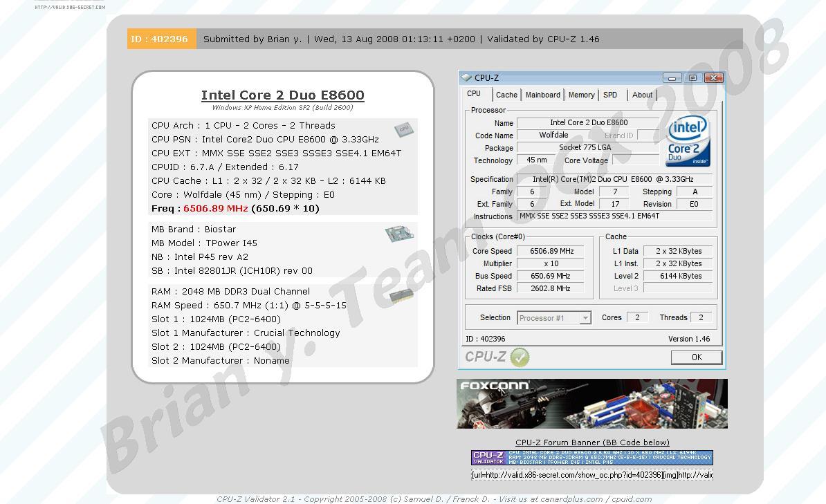The image size is (826, 504).
Task: Switch to the CPU tab
Action: [x=474, y=94]
